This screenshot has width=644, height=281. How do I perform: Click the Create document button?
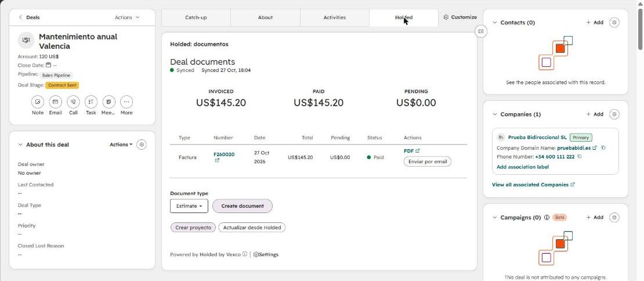[x=243, y=206]
